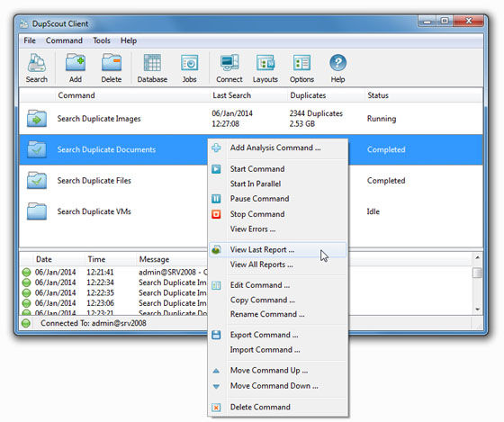This screenshot has height=422, width=504.
Task: Open the Command menu in menu bar
Action: (x=64, y=40)
